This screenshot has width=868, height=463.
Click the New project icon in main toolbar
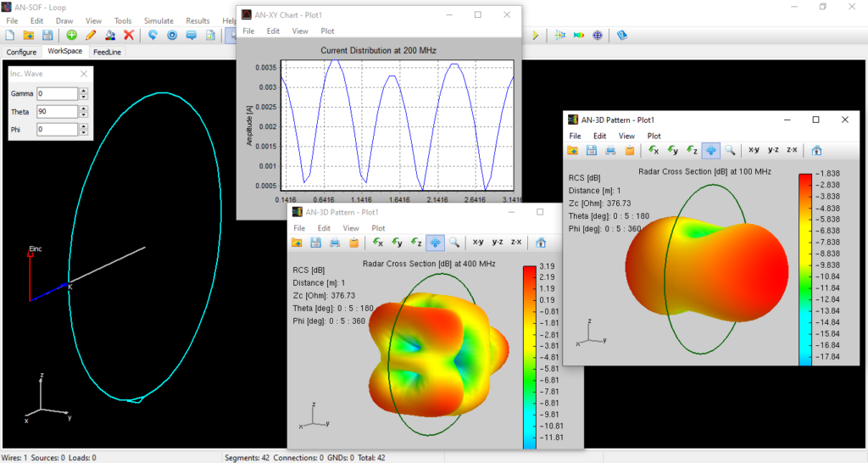(x=10, y=36)
